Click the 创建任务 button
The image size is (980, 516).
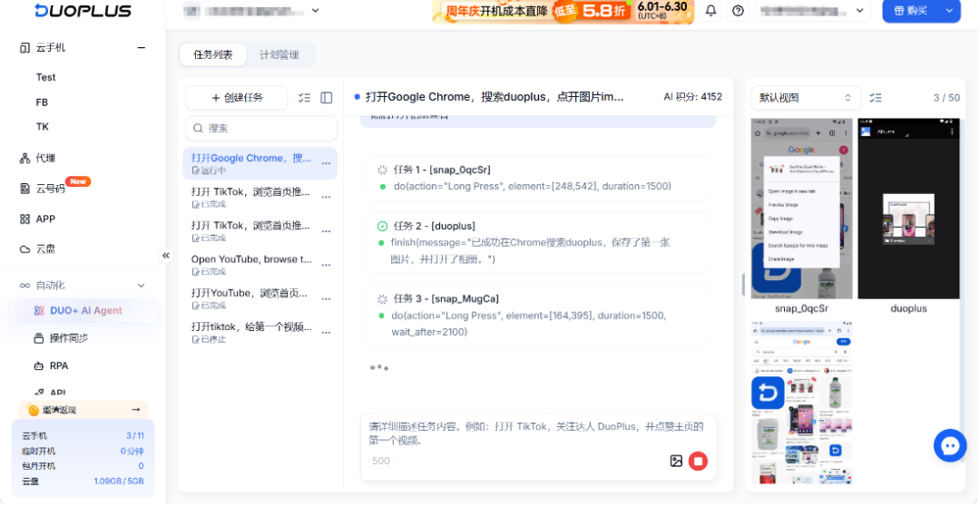coord(237,97)
